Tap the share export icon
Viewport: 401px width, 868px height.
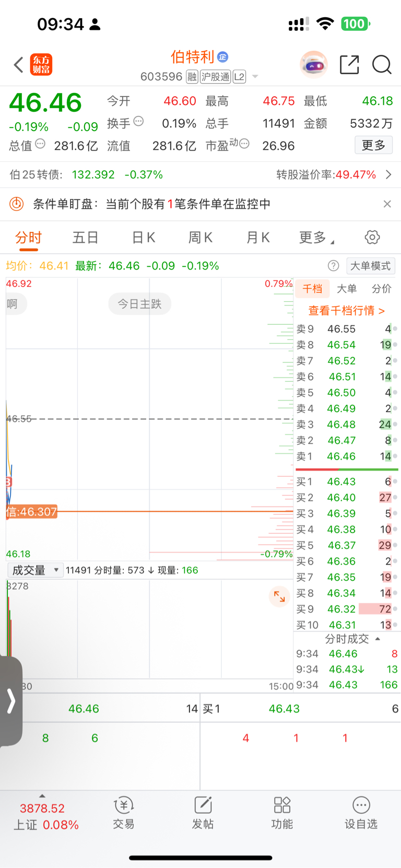(x=349, y=65)
